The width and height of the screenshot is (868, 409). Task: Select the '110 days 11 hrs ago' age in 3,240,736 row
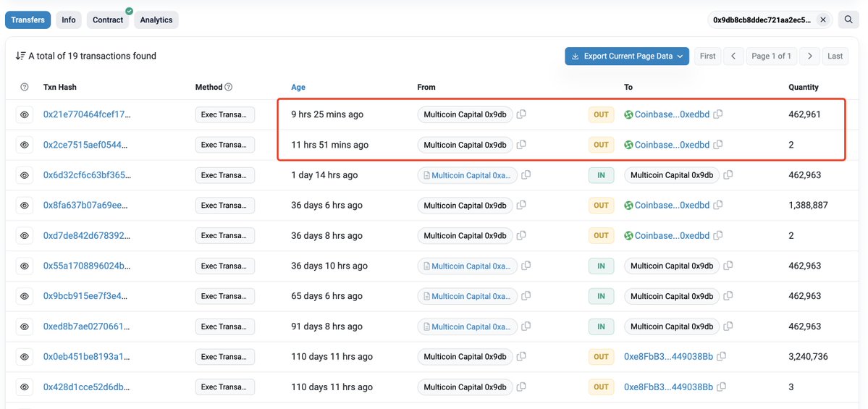(x=332, y=357)
